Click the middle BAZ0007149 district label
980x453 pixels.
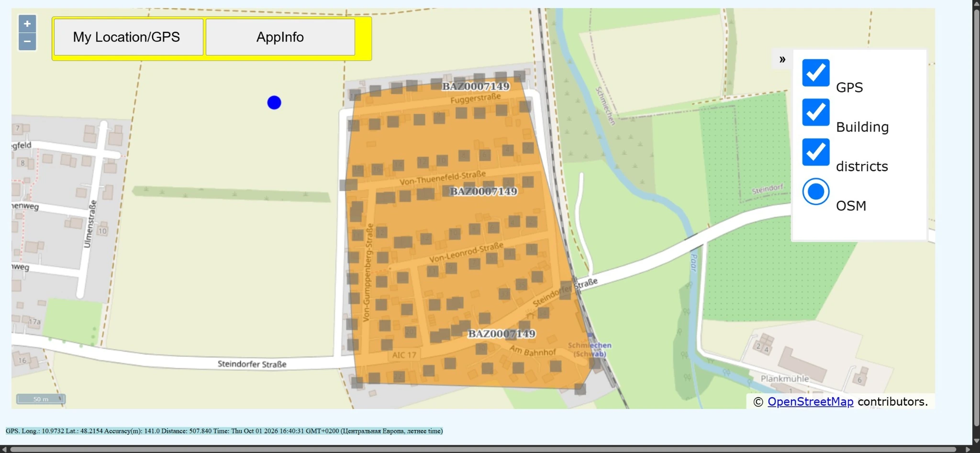[x=483, y=191]
